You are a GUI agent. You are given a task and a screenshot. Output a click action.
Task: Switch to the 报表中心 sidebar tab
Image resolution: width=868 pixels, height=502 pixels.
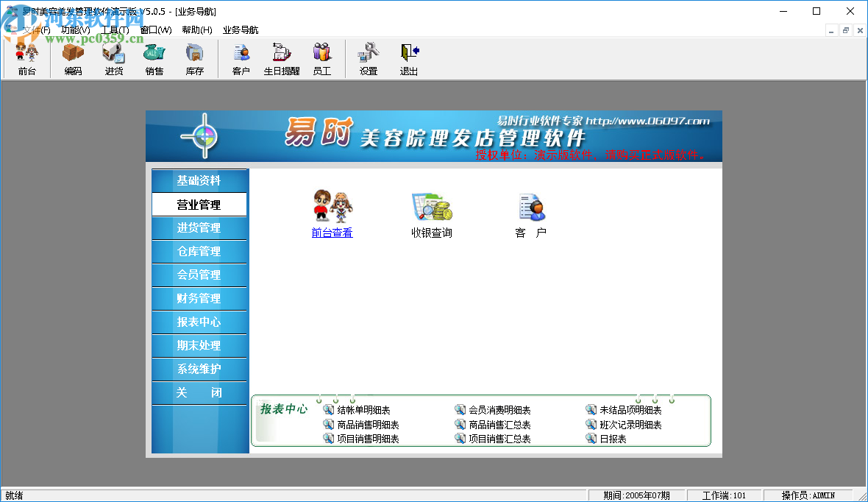pos(199,322)
